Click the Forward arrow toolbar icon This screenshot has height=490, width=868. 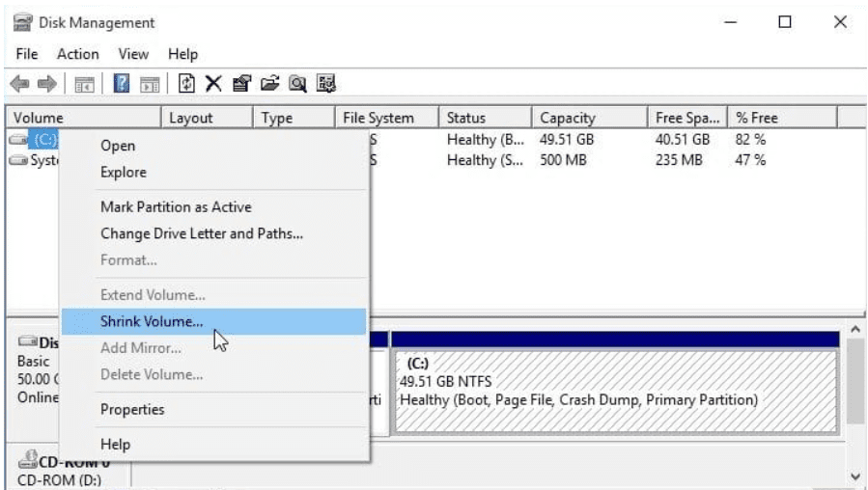47,84
